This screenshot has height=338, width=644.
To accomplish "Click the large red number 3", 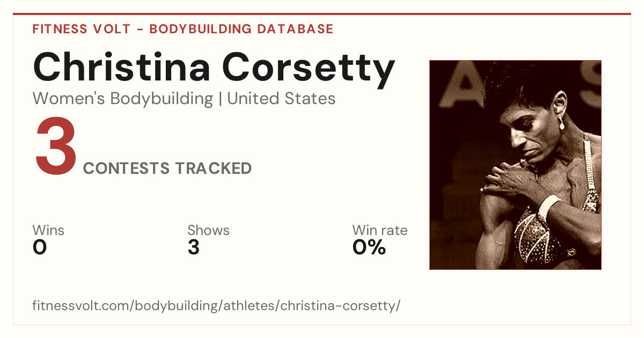I will click(x=55, y=148).
